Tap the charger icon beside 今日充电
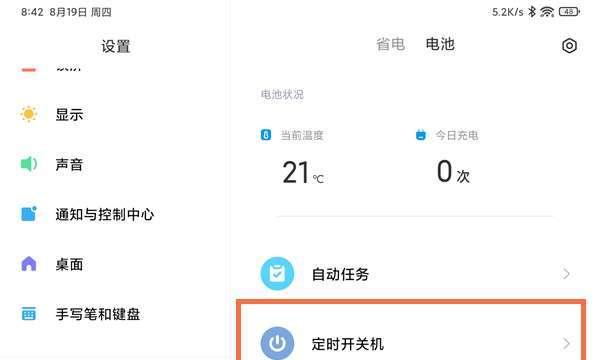The height and width of the screenshot is (360, 600). click(x=421, y=135)
